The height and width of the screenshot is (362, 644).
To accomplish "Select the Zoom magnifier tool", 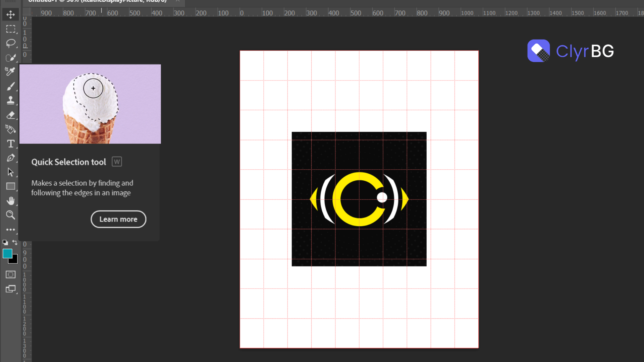I will [x=10, y=215].
